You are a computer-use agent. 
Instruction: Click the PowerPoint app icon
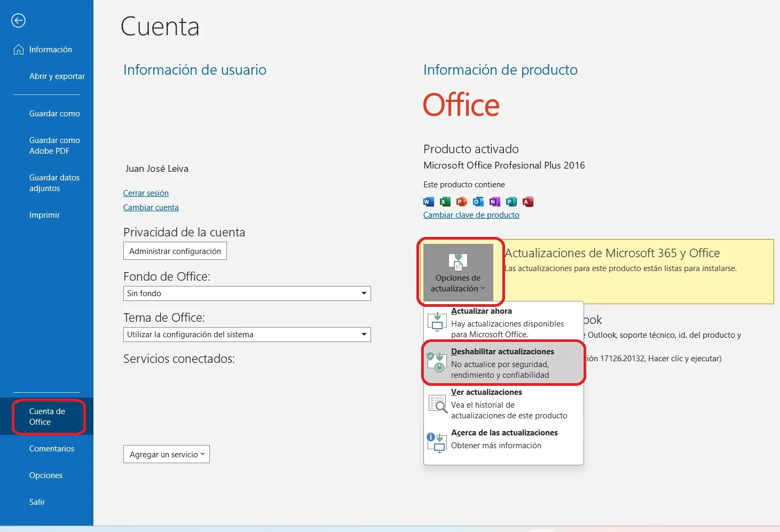tap(462, 202)
